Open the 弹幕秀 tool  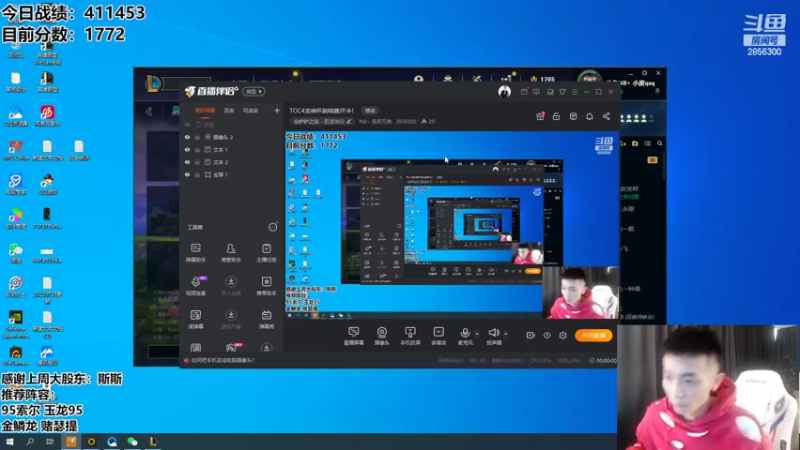[x=266, y=319]
